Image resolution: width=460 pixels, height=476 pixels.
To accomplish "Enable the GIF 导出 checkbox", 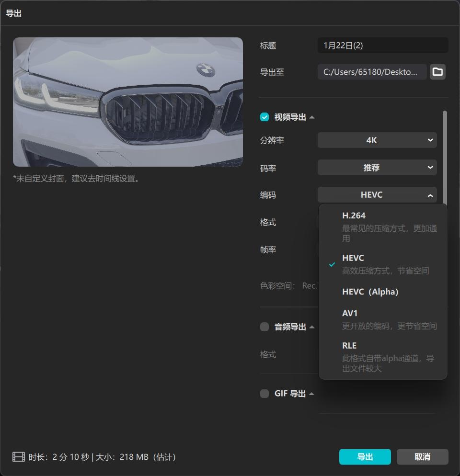I will tap(264, 393).
